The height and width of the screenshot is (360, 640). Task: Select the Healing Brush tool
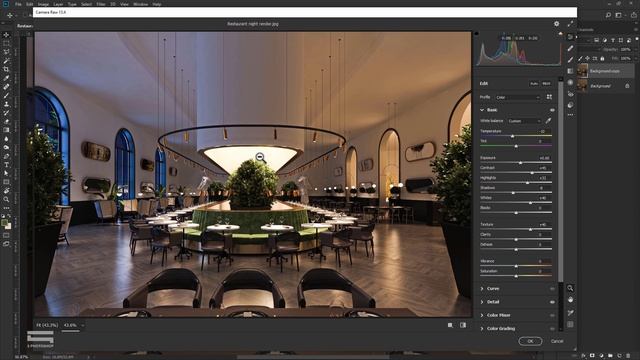click(x=6, y=87)
